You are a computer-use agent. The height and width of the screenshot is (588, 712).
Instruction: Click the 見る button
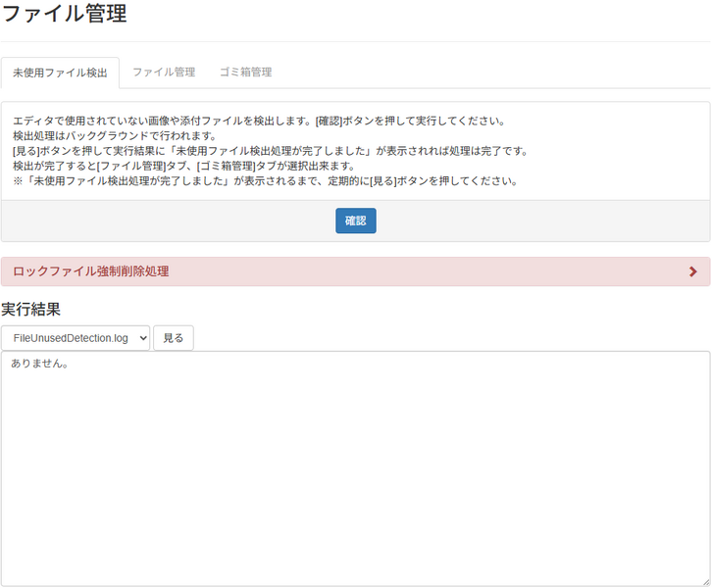pos(173,338)
